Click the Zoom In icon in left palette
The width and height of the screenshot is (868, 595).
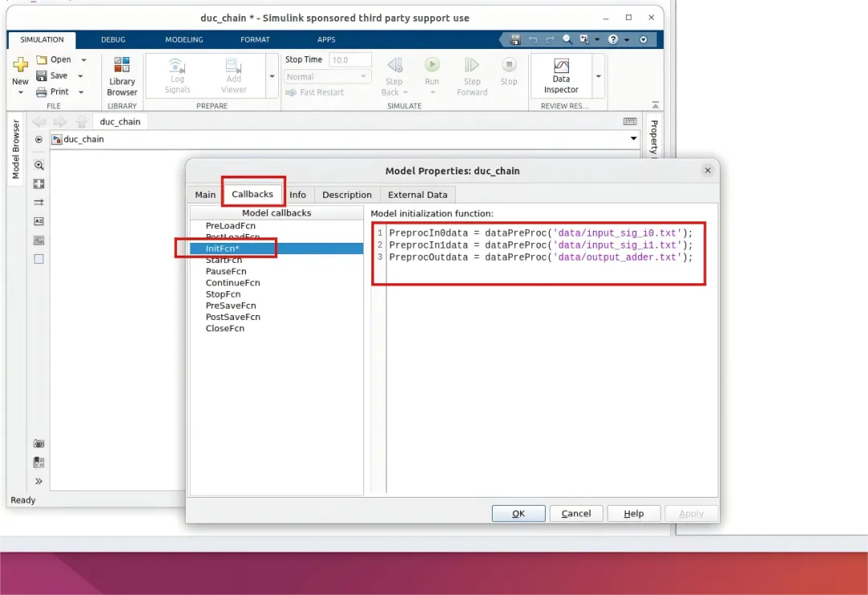(39, 165)
